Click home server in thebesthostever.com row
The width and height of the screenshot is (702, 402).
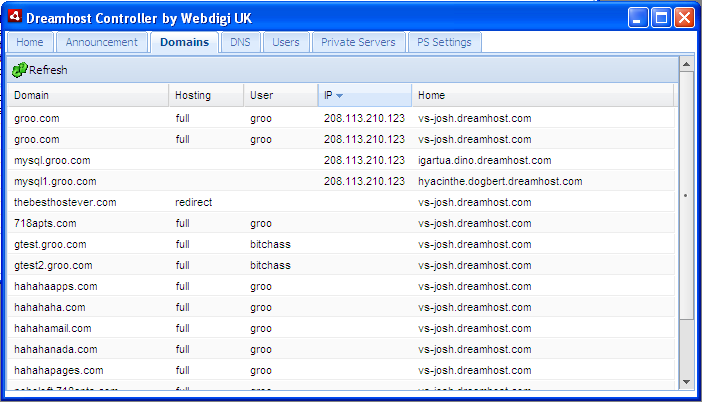(475, 202)
